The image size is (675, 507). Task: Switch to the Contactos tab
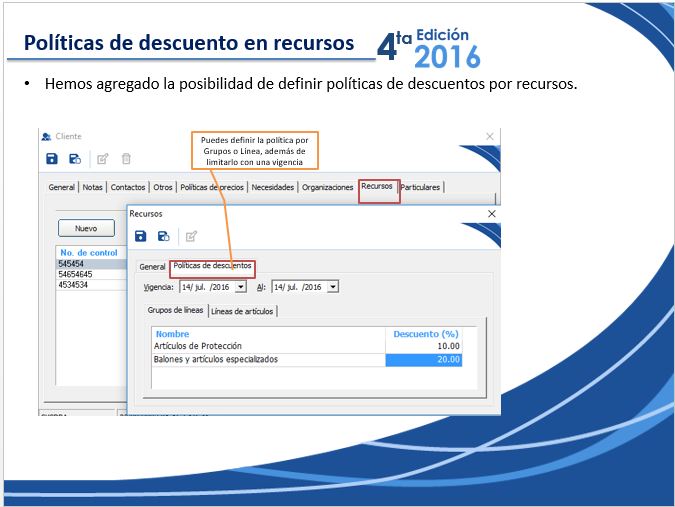pyautogui.click(x=128, y=187)
